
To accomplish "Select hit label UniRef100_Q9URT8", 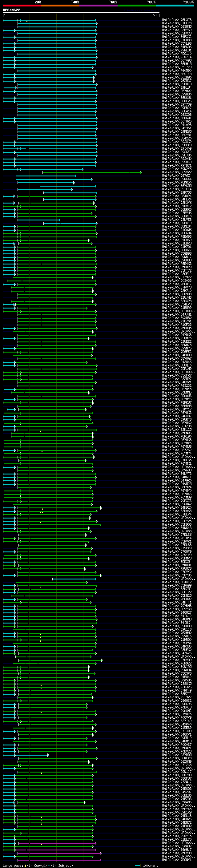I will pos(177,419).
